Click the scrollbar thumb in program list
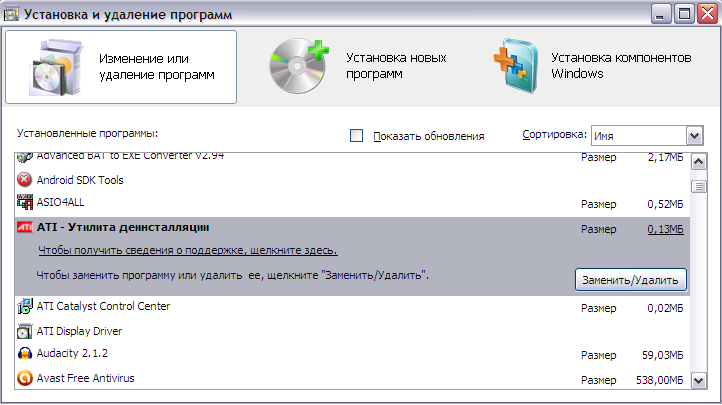 tap(699, 186)
